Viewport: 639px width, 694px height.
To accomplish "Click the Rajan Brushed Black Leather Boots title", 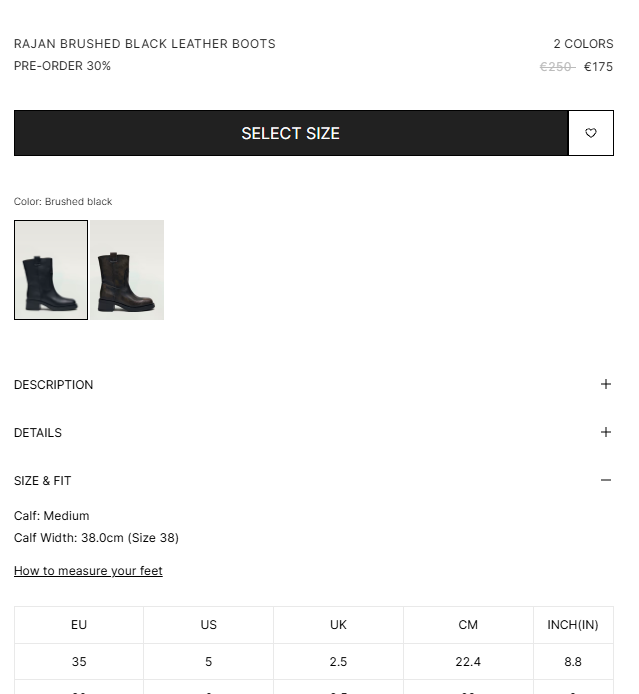I will 145,44.
